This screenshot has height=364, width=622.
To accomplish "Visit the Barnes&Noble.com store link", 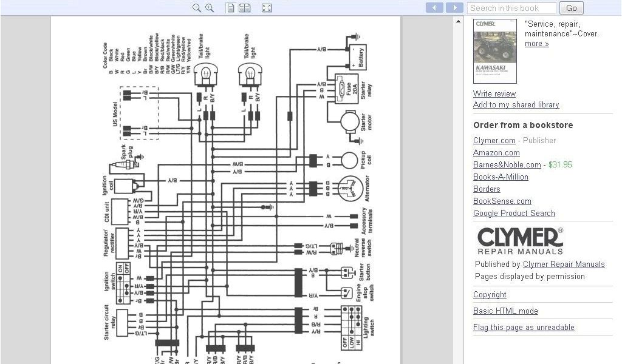I will 507,165.
